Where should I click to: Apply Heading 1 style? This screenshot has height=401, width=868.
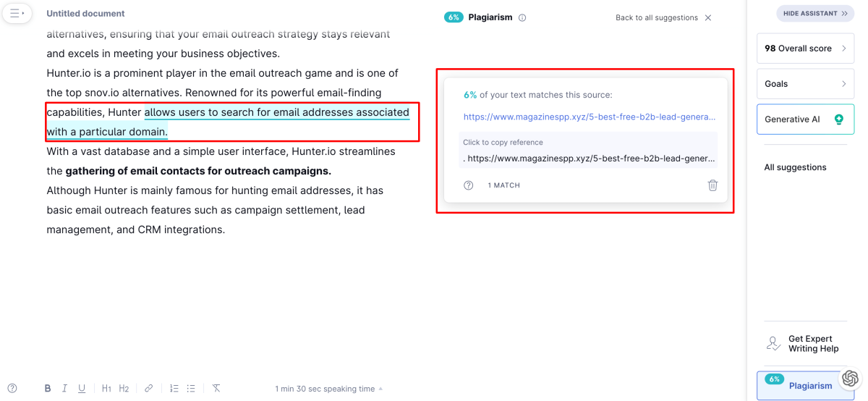[x=106, y=389]
